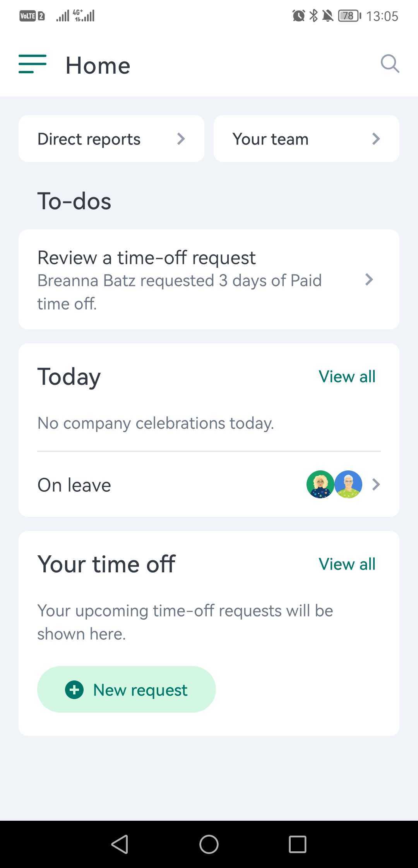Image resolution: width=418 pixels, height=868 pixels.
Task: Create a New request for time off
Action: 140,690
